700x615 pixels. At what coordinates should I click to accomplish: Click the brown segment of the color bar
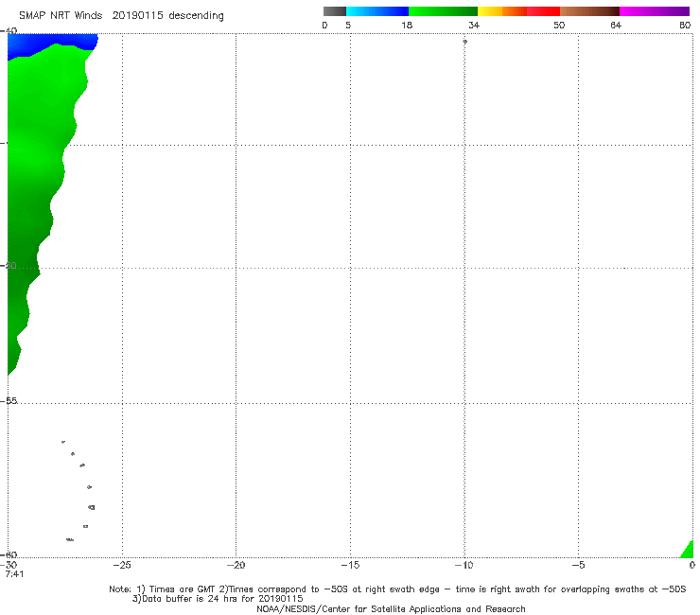coord(589,11)
